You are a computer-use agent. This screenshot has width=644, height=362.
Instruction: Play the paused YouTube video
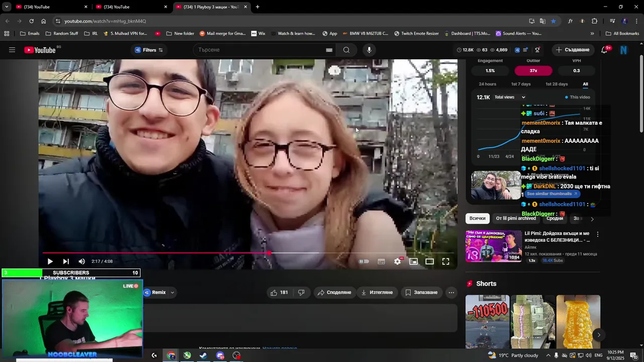50,261
